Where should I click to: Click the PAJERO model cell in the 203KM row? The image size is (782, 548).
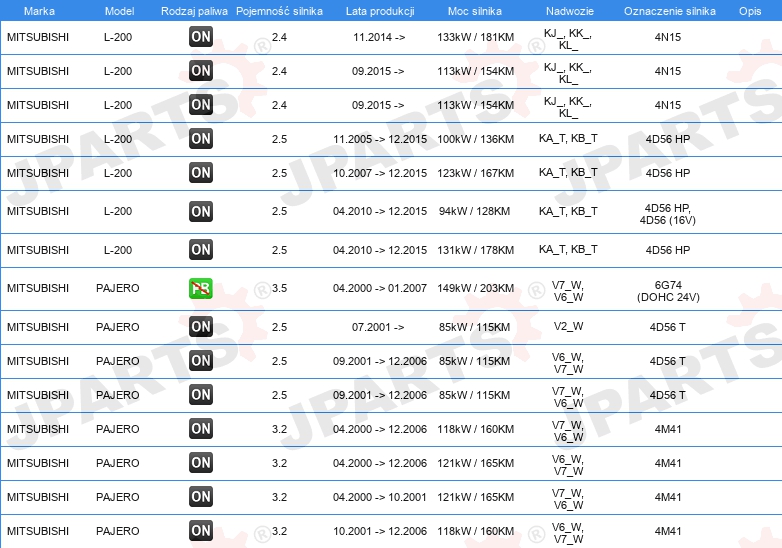click(x=118, y=288)
